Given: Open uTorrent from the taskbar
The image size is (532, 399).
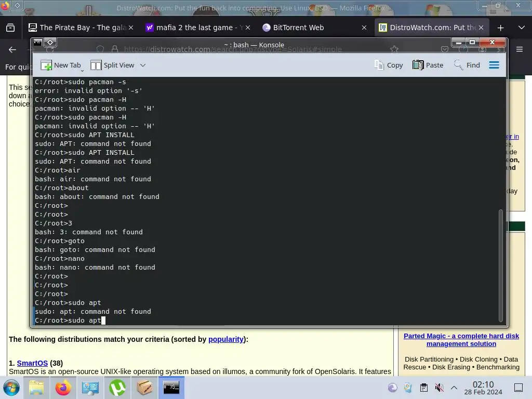Looking at the screenshot, I should tap(117, 388).
